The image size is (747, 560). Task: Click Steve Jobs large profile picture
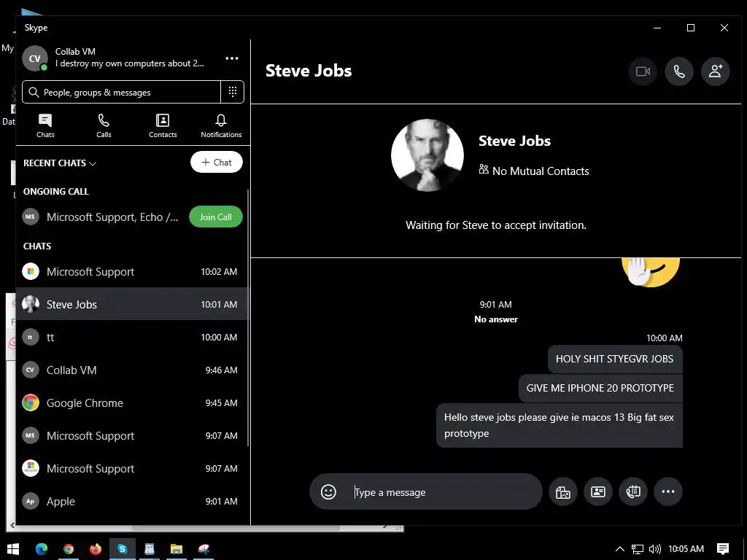point(427,155)
